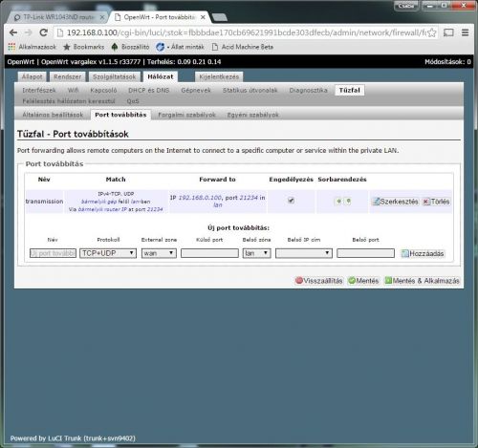
Task: Select the Port továbbítás firewall tab
Action: [x=120, y=115]
